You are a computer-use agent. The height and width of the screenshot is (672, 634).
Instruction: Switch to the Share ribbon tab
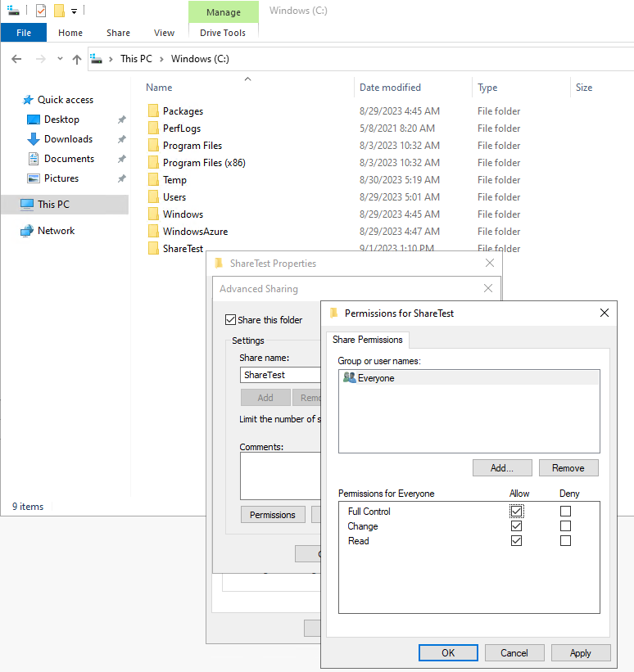coord(119,33)
